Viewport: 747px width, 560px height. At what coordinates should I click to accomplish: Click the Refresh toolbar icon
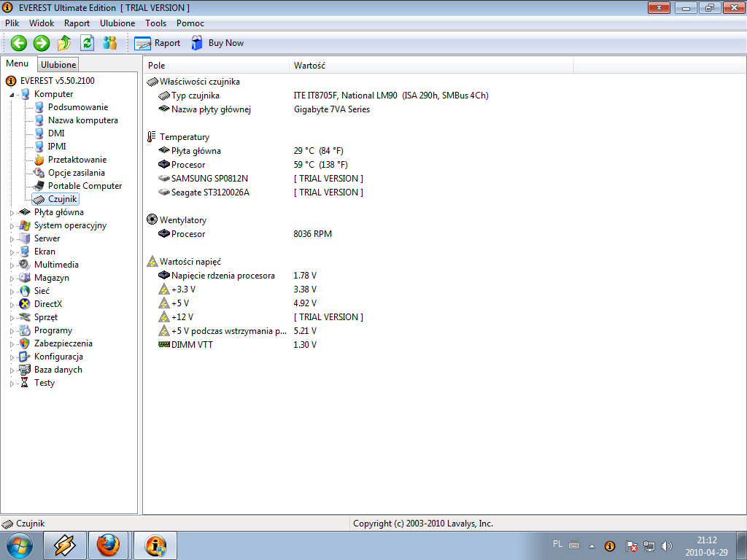[87, 43]
